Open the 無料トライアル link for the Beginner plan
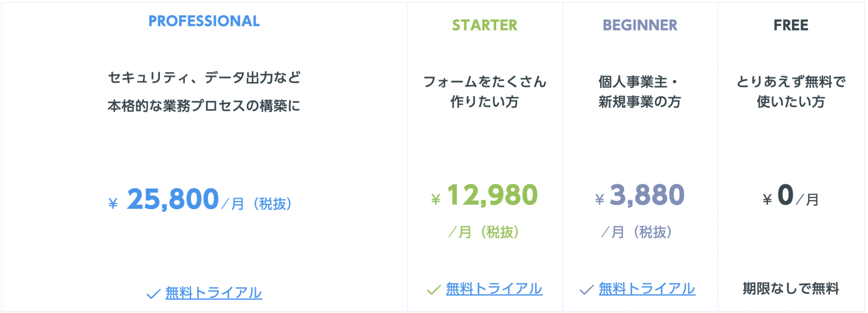This screenshot has height=313, width=868. [647, 290]
